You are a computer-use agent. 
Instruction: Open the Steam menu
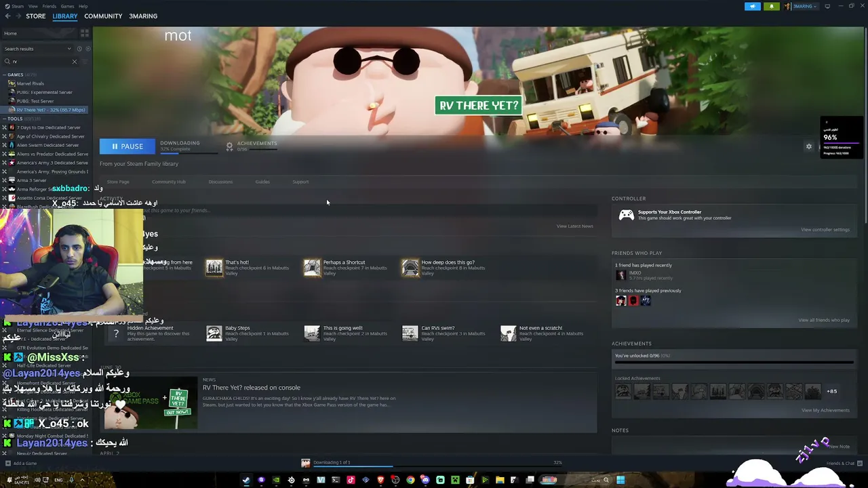coord(16,6)
